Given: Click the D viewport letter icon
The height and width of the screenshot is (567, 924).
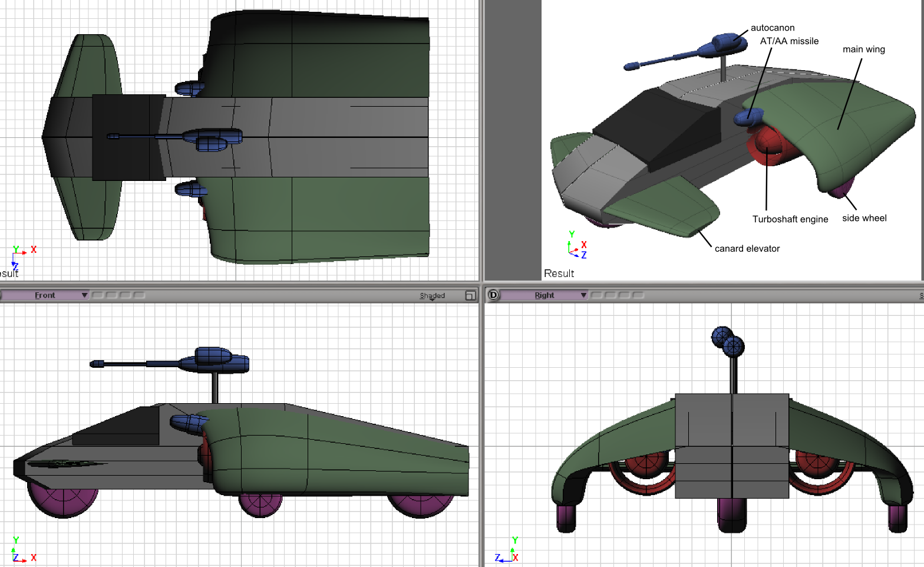Looking at the screenshot, I should pyautogui.click(x=493, y=295).
